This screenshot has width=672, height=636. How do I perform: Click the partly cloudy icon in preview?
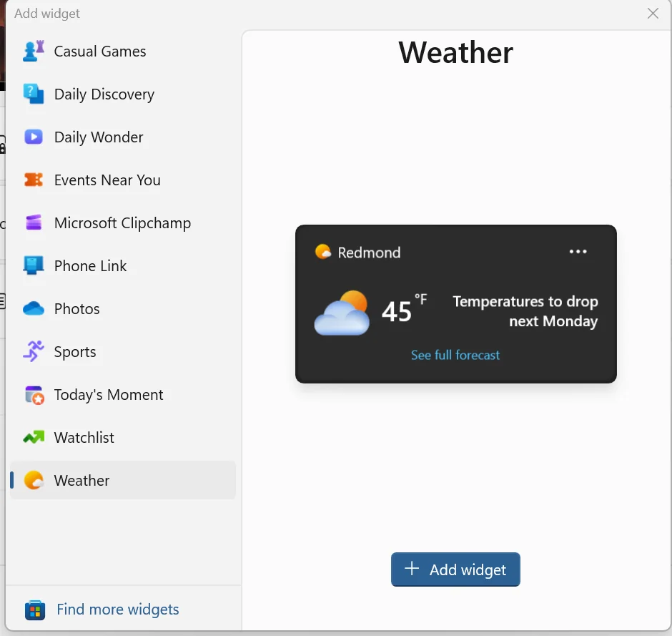[342, 313]
